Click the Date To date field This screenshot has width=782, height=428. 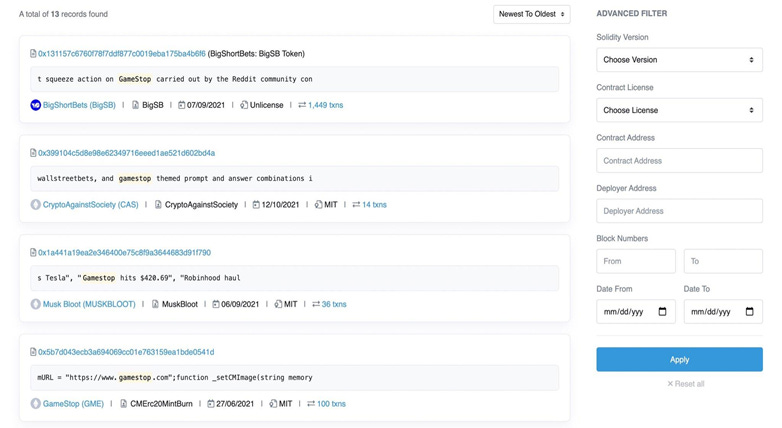[723, 312]
